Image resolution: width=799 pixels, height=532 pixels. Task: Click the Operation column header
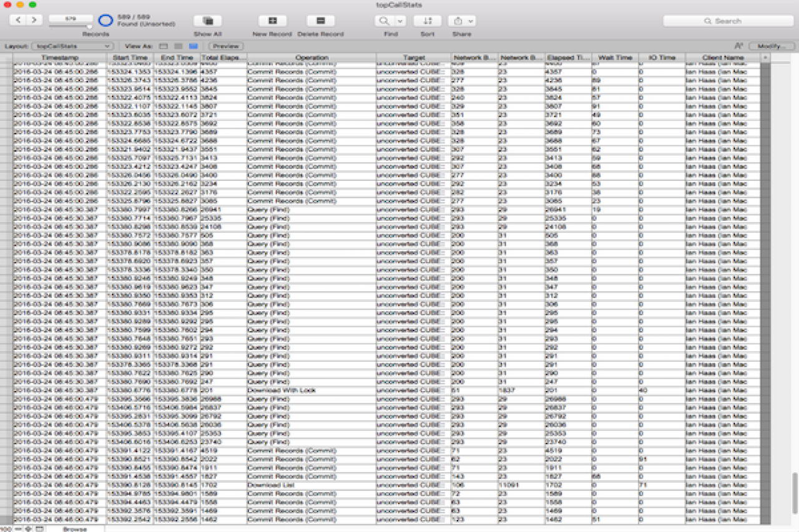click(x=311, y=57)
